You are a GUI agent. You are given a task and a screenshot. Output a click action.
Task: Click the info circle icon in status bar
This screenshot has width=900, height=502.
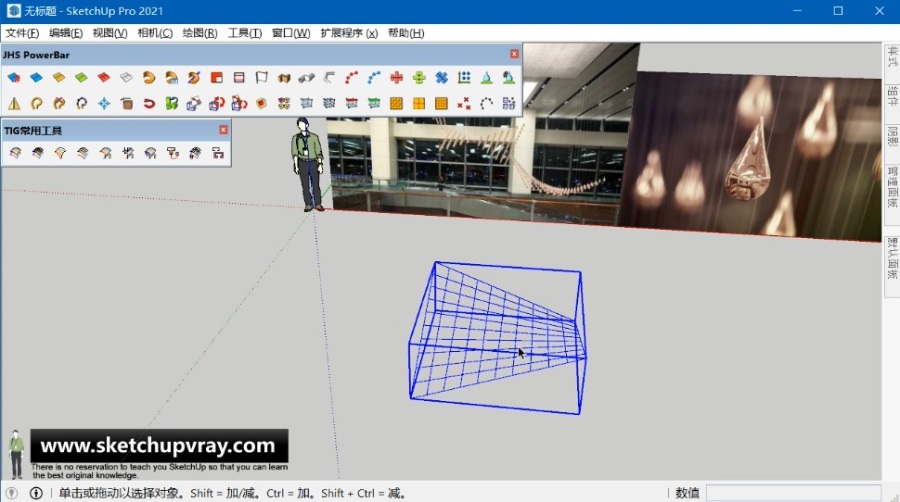36,493
